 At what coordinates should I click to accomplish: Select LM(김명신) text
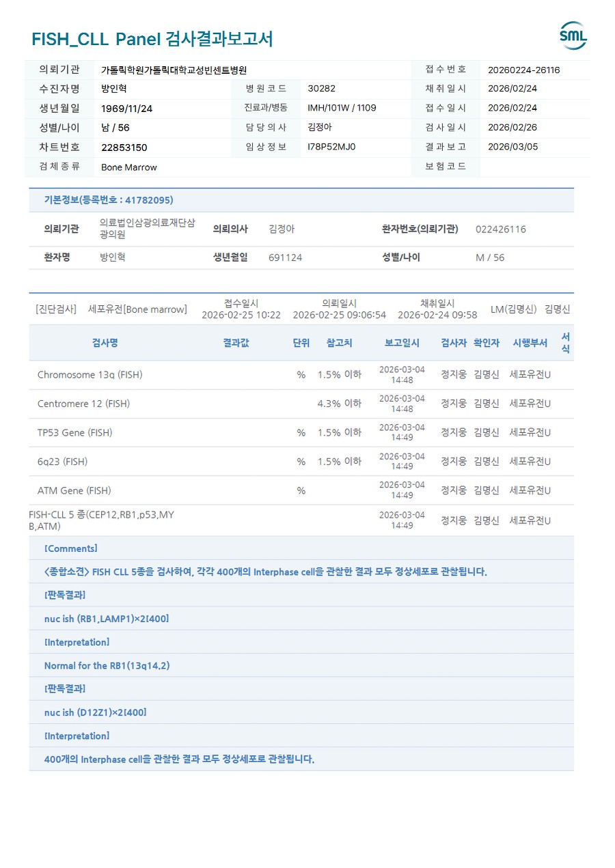point(514,309)
